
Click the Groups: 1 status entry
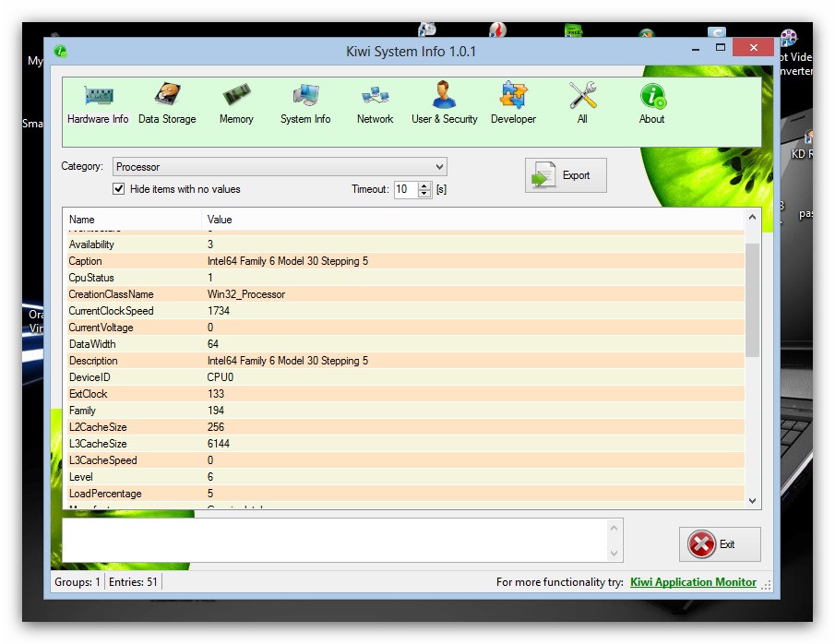coord(78,581)
